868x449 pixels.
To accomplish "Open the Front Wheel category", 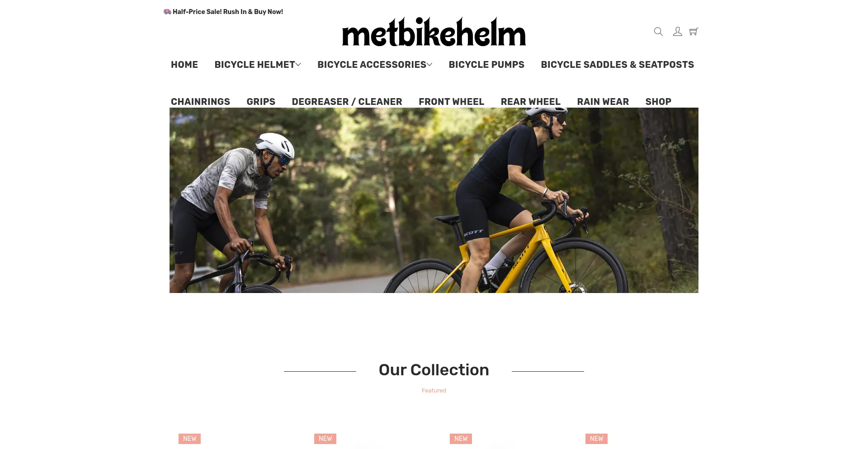I will [x=451, y=102].
